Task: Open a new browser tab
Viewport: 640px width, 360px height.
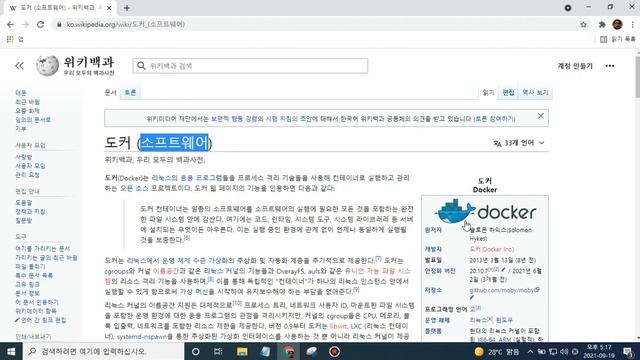Action: pyautogui.click(x=127, y=8)
